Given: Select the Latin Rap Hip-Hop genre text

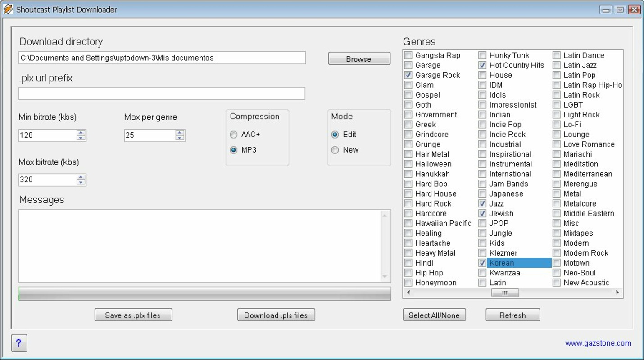Looking at the screenshot, I should 593,85.
